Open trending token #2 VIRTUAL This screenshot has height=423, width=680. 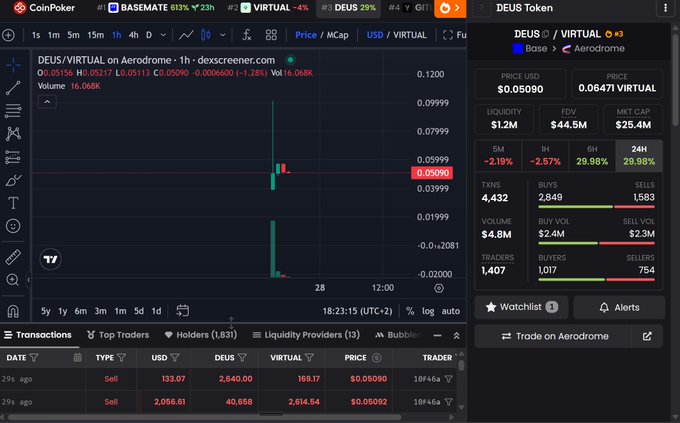pos(268,8)
